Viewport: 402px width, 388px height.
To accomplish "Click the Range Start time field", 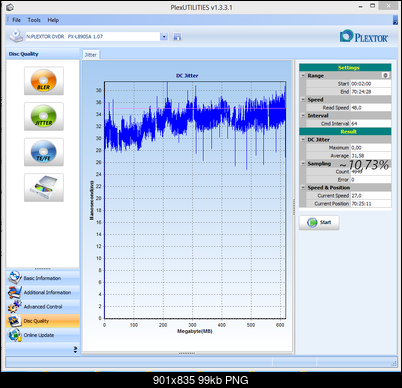I will pyautogui.click(x=371, y=84).
